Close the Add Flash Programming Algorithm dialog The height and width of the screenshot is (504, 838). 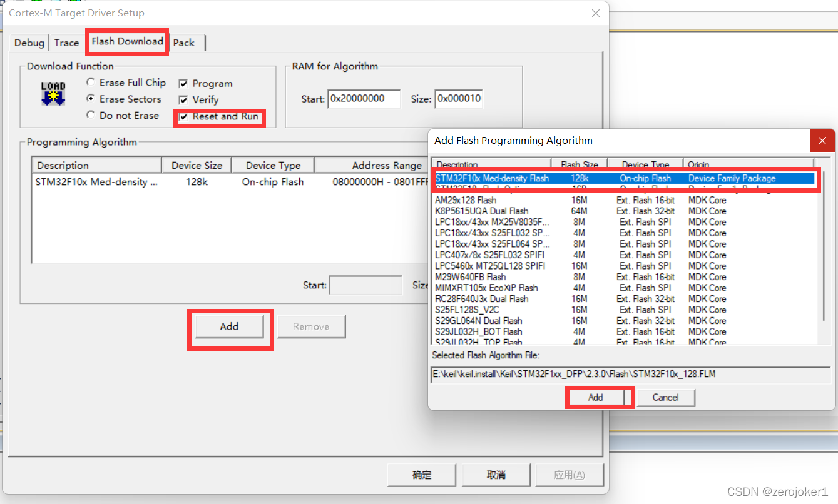[x=822, y=140]
